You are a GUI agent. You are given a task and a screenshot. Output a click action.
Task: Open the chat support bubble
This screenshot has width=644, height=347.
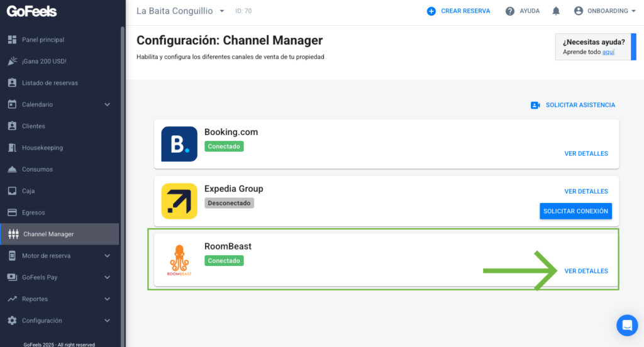(627, 325)
